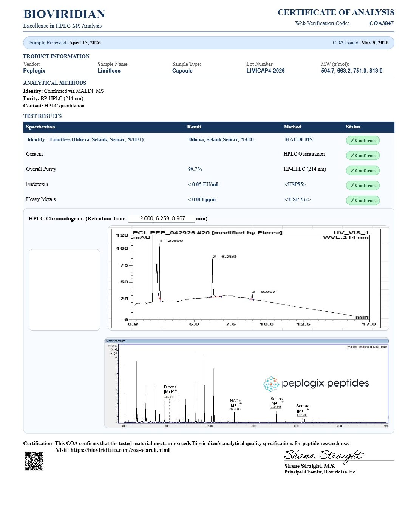Click the ANALYTICAL METHODS section heading

coord(55,83)
